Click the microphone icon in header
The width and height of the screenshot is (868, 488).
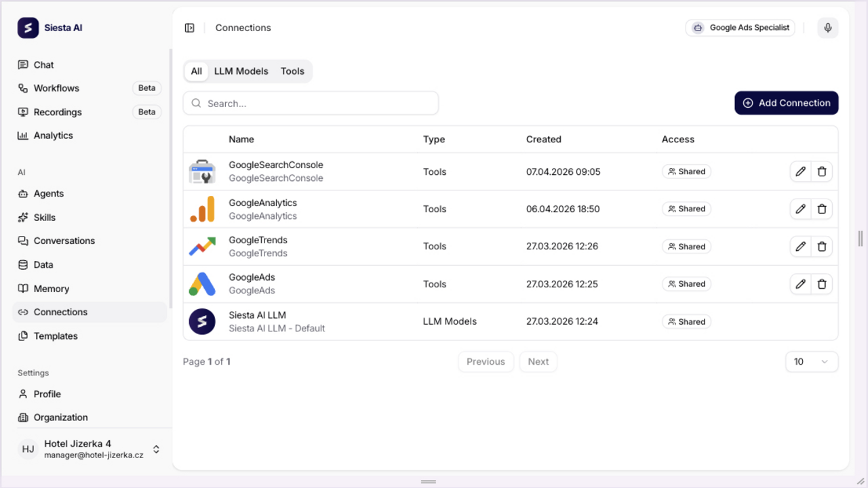[827, 28]
